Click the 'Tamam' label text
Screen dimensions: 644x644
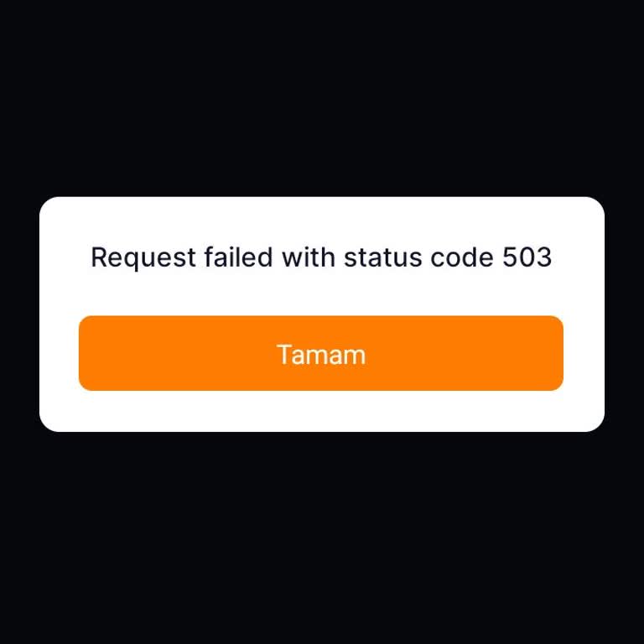tap(321, 355)
